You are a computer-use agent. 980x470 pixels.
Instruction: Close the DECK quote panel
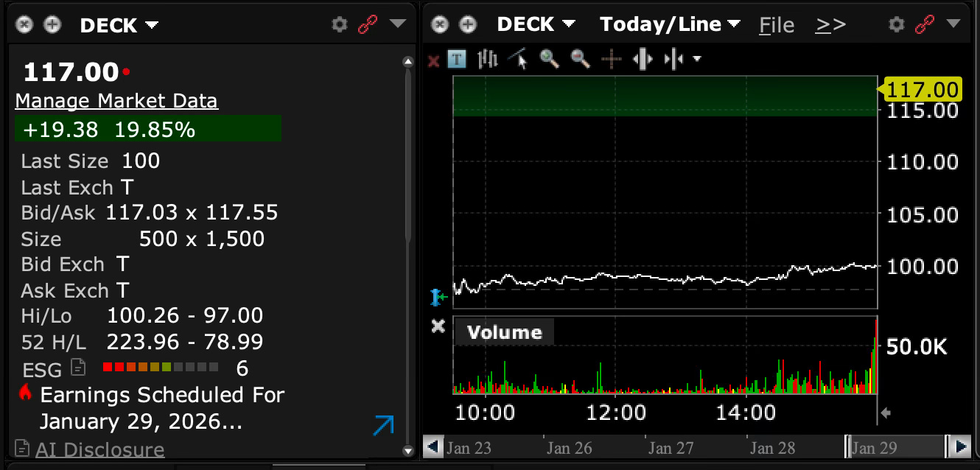(x=25, y=24)
